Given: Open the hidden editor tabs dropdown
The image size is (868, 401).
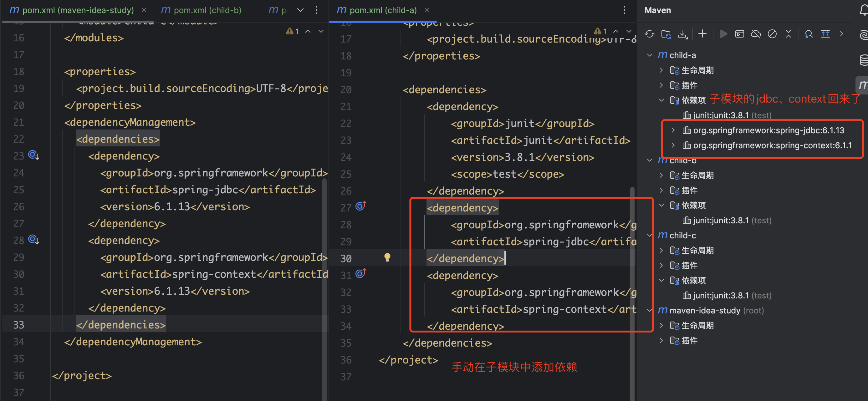Looking at the screenshot, I should pos(300,10).
